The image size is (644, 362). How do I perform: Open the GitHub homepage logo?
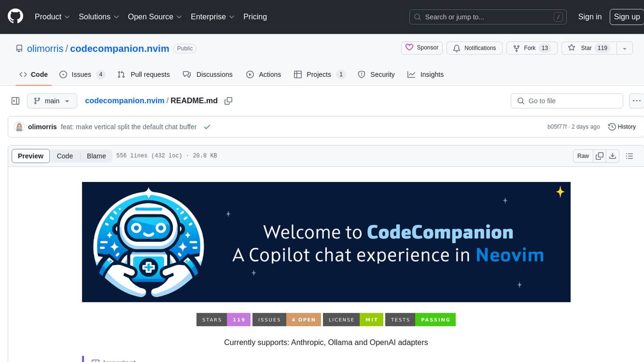(x=15, y=17)
